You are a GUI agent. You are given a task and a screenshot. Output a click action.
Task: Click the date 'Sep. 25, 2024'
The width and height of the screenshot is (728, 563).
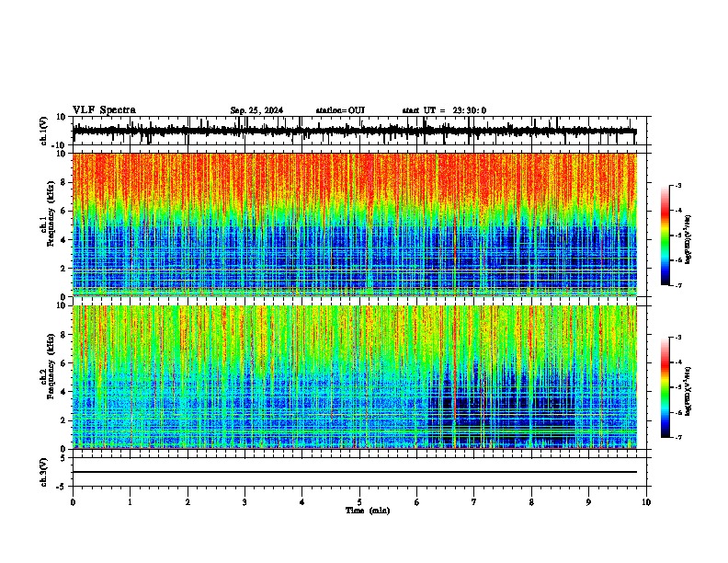pos(256,110)
